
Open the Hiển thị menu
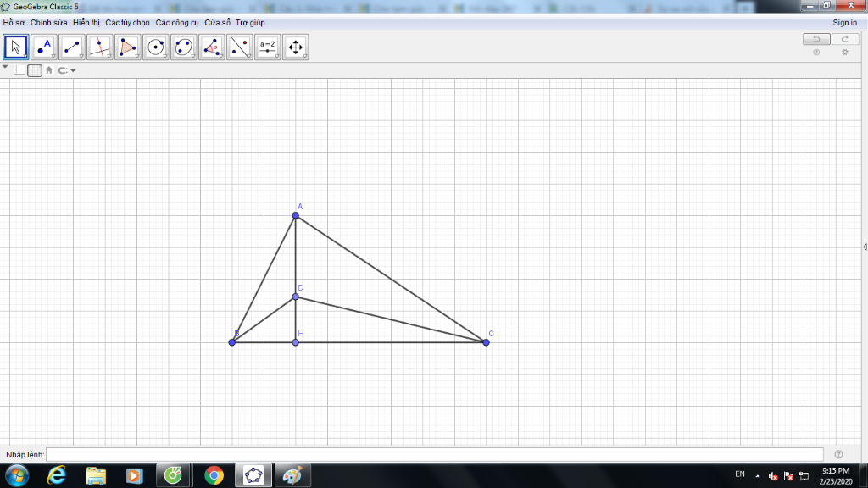[x=86, y=23]
